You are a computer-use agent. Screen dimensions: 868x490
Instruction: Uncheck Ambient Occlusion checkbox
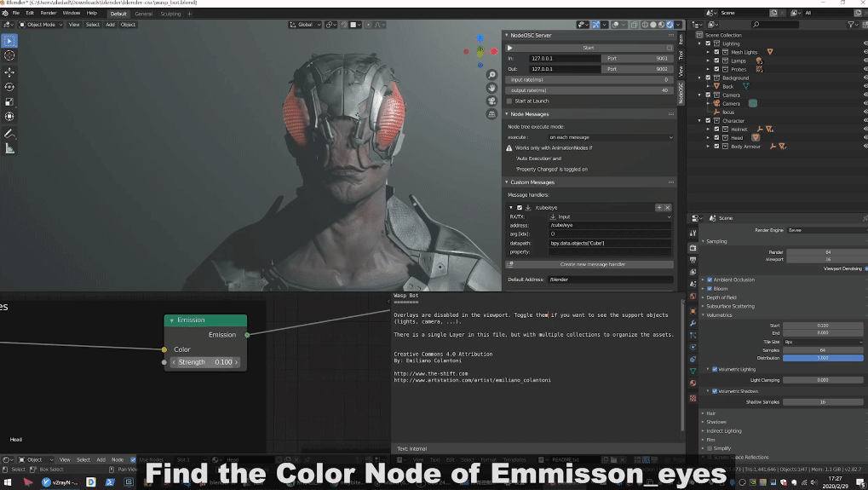(710, 280)
